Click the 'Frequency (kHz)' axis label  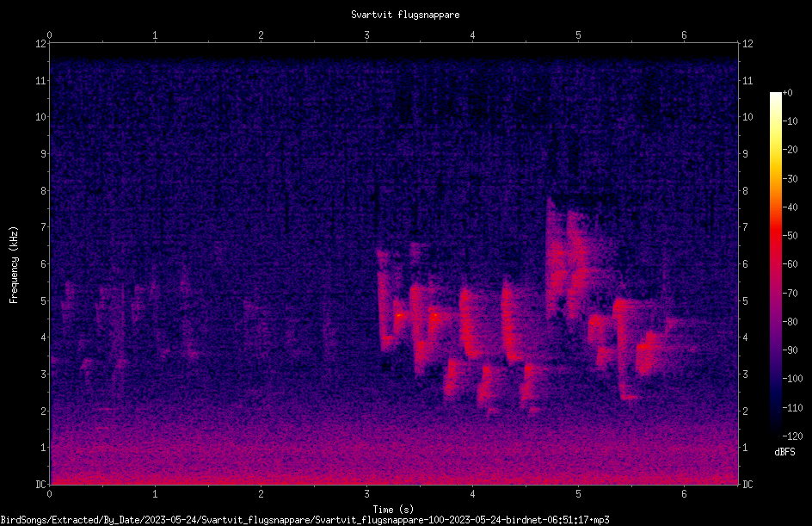(14, 265)
